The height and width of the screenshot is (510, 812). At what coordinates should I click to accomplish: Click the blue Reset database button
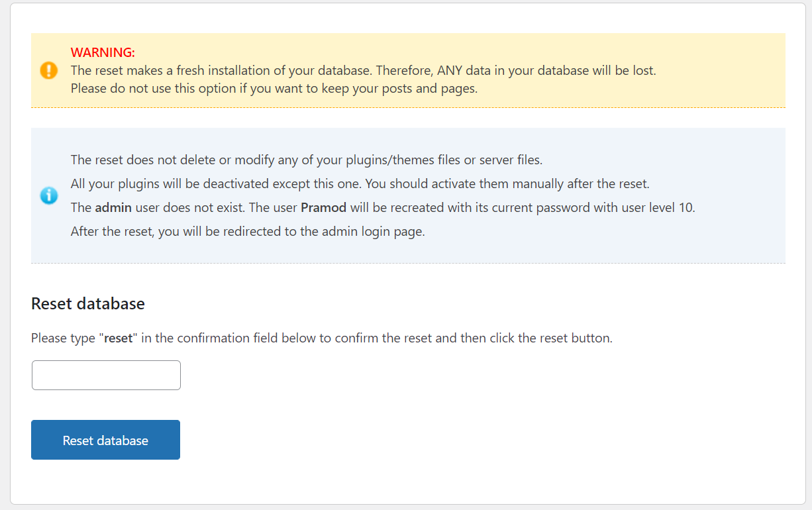105,440
